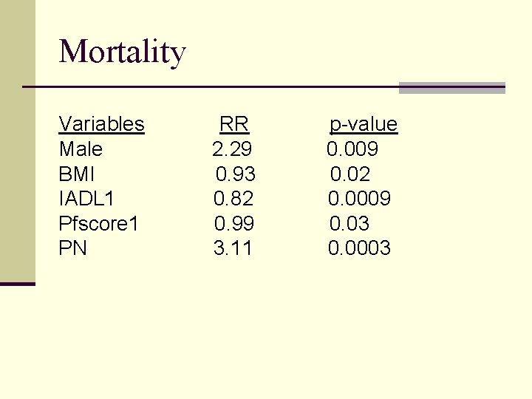The height and width of the screenshot is (399, 532).
Task: Click the RR value 0.99
Action: [234, 224]
